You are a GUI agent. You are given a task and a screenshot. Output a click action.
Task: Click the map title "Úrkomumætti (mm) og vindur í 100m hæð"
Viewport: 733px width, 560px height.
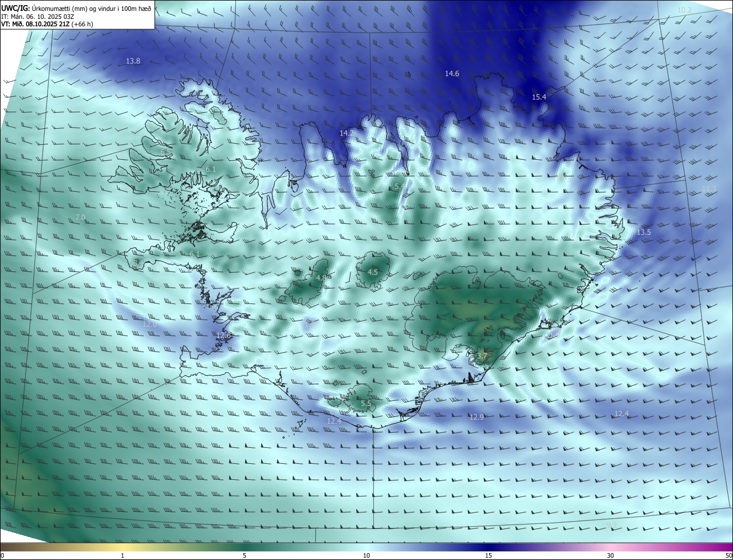tap(92, 8)
